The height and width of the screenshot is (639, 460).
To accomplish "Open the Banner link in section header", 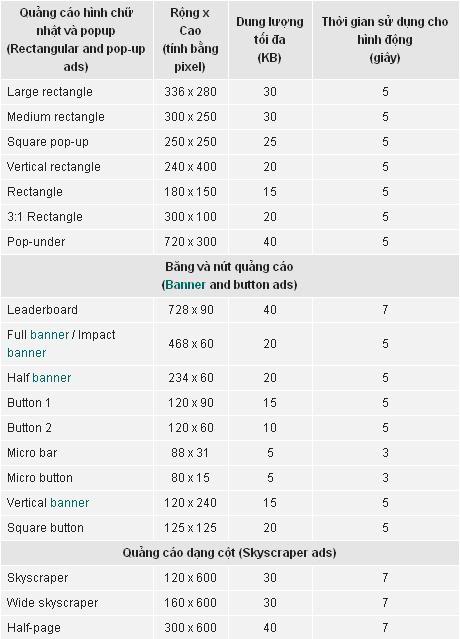I will pyautogui.click(x=185, y=284).
